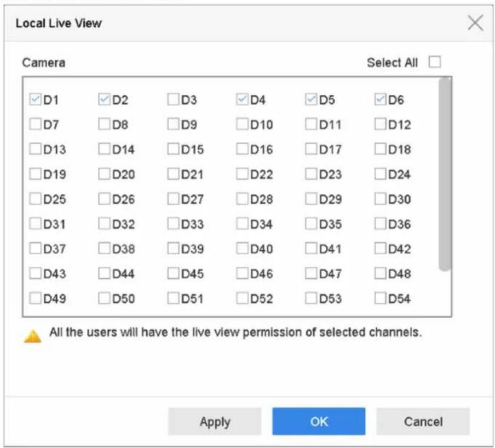Check the D31 box
The image size is (495, 448).
(35, 223)
